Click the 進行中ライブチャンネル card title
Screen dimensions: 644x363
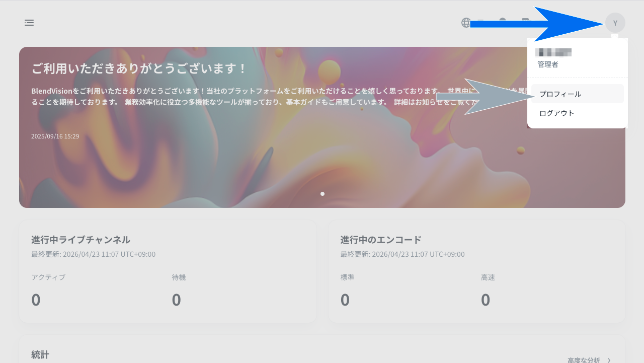click(80, 240)
